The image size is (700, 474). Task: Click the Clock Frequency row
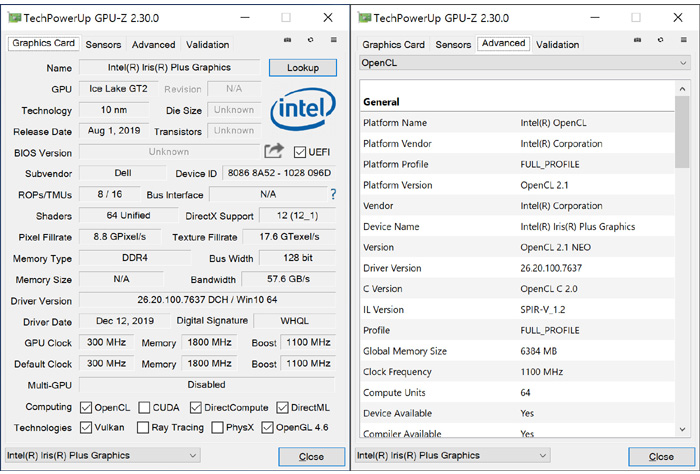click(517, 372)
